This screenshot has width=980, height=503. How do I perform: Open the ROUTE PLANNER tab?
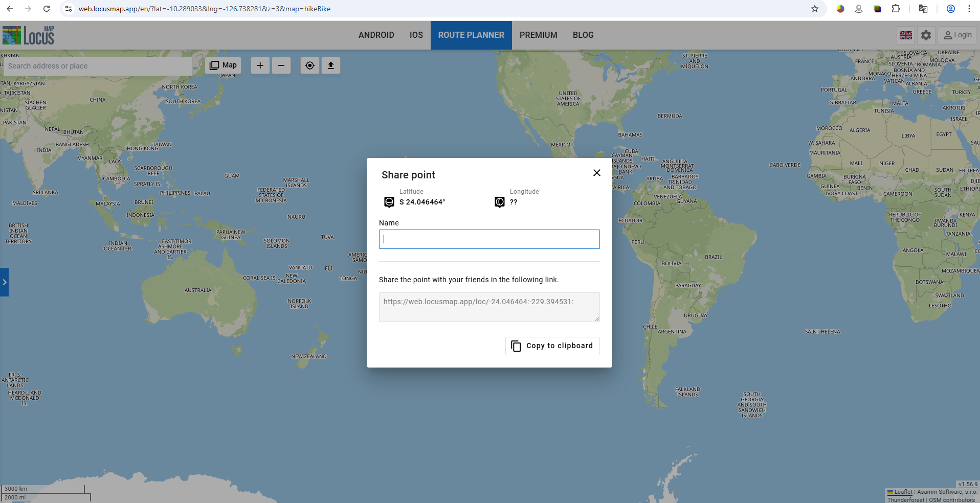471,35
